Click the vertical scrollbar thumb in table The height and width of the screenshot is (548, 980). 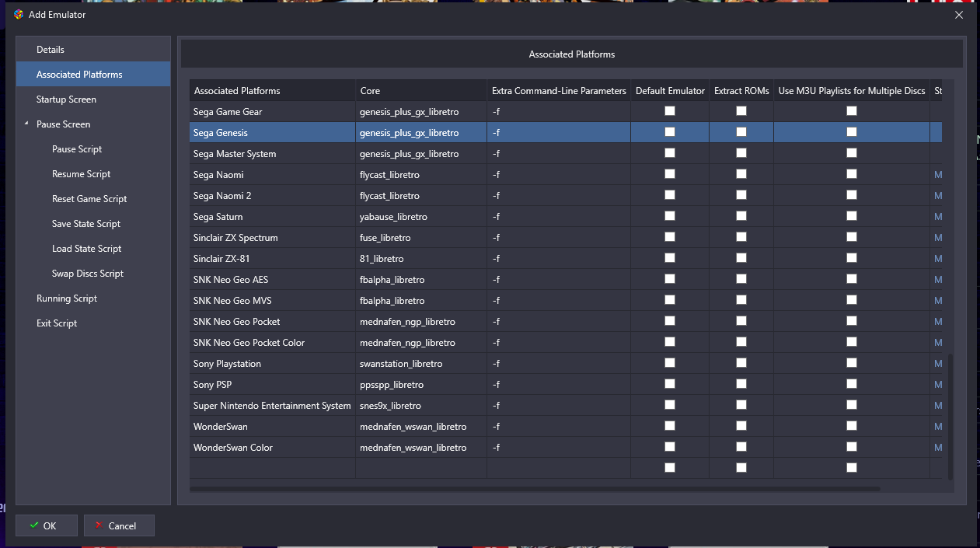pyautogui.click(x=950, y=417)
